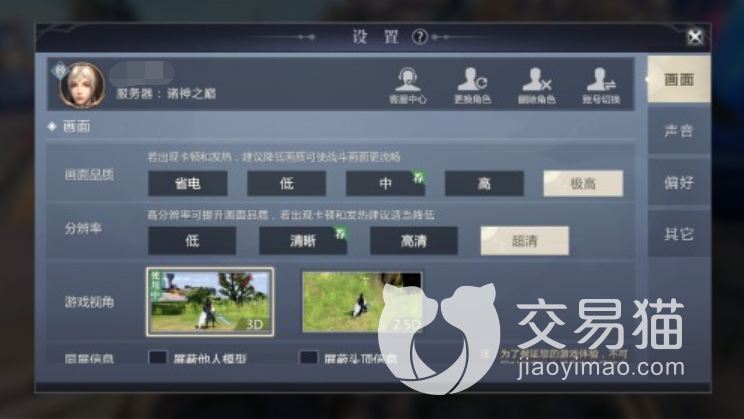Screen dimensions: 744x419
Task: Close the settings window
Action: (695, 37)
